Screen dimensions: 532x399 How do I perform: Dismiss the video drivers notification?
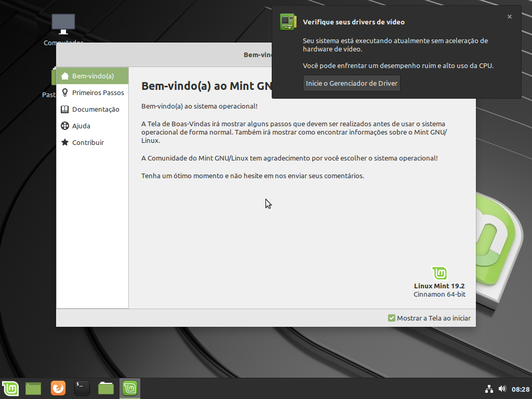pyautogui.click(x=509, y=17)
